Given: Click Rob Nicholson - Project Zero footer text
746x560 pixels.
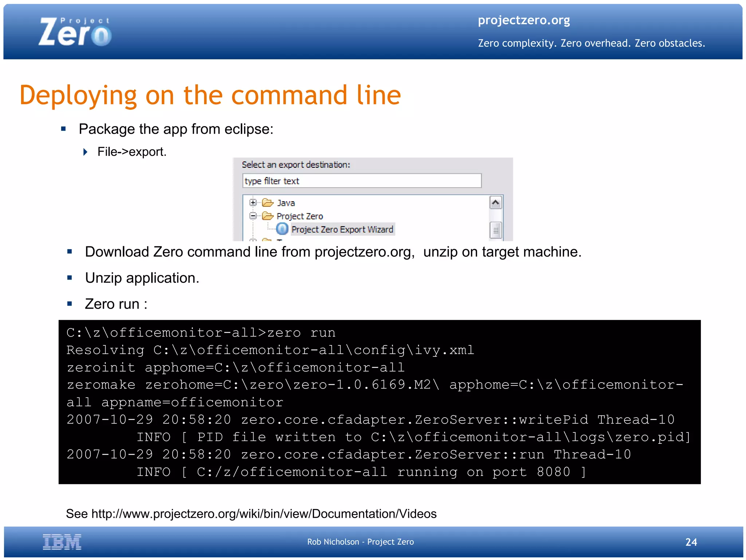Looking at the screenshot, I should [x=360, y=542].
